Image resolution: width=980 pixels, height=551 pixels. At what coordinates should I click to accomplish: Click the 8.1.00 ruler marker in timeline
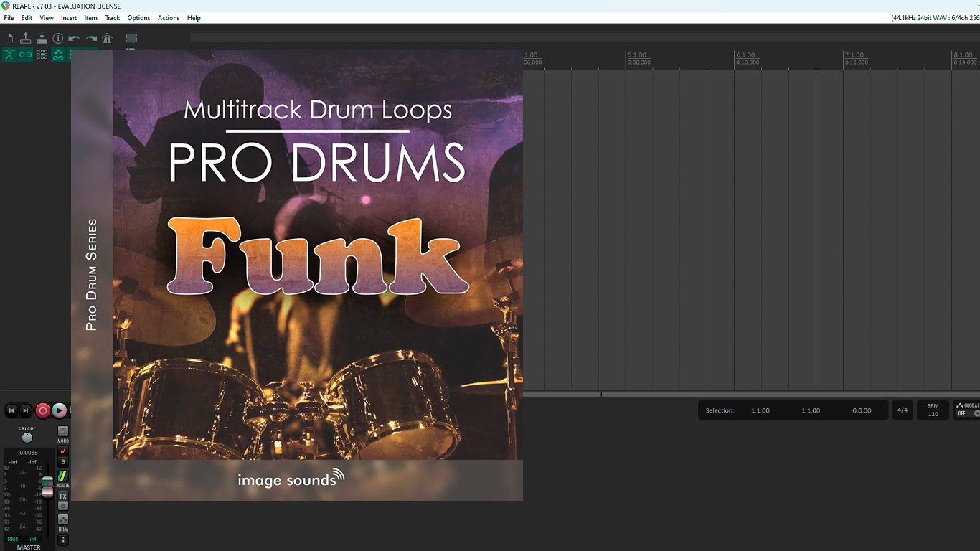[963, 55]
